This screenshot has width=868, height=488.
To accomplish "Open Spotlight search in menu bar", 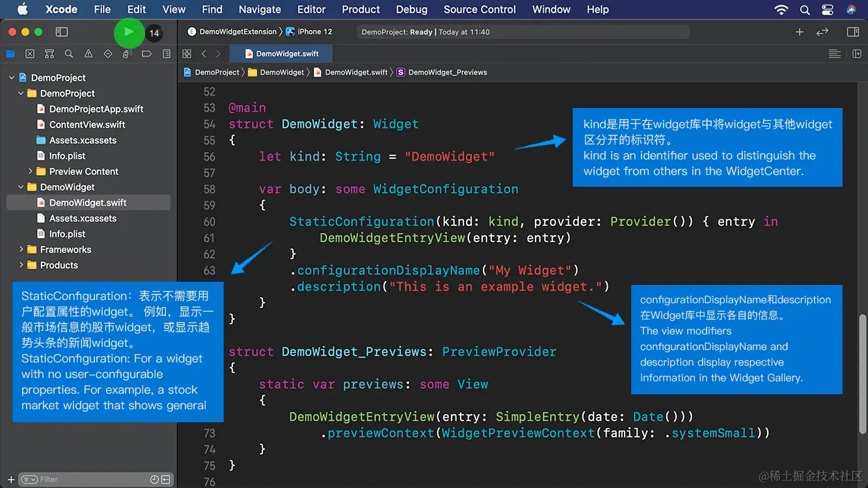I will (805, 10).
